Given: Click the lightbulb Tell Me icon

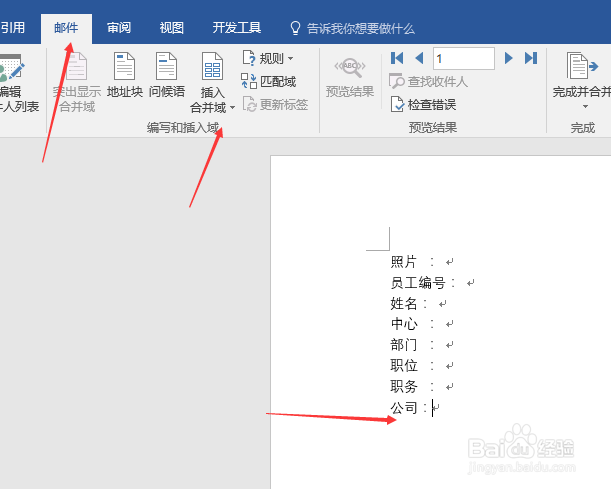Looking at the screenshot, I should coord(295,28).
